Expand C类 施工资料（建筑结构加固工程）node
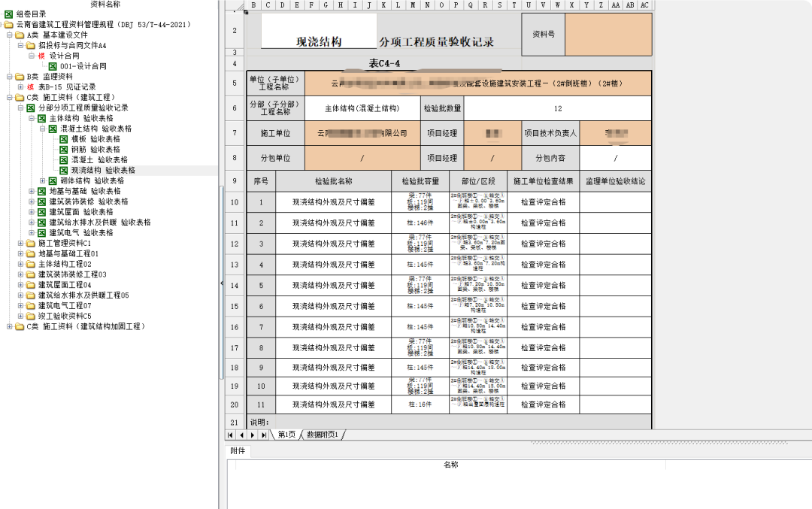Screen dimensions: 812x509 pyautogui.click(x=9, y=326)
